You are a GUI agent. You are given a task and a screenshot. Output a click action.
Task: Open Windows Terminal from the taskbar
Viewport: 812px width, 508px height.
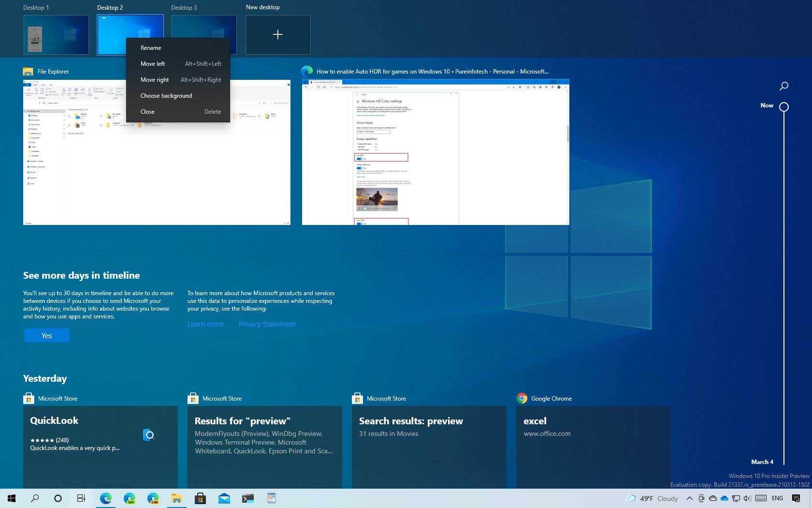(x=247, y=498)
